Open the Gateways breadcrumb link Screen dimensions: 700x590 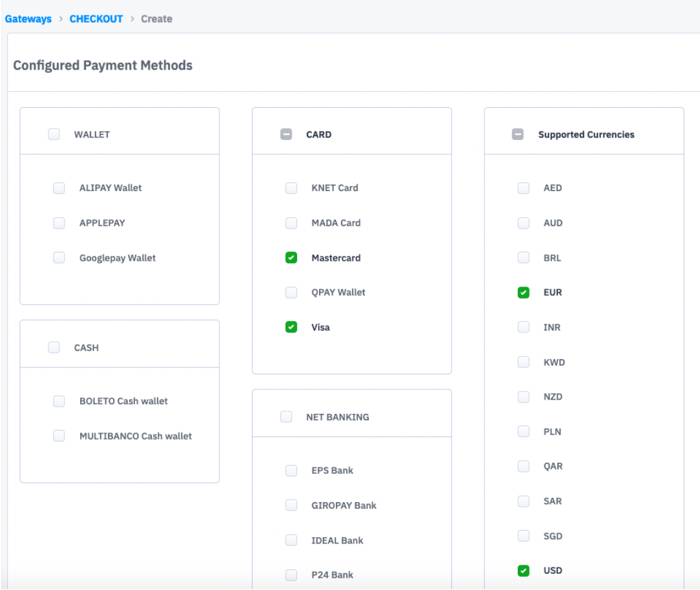tap(28, 19)
